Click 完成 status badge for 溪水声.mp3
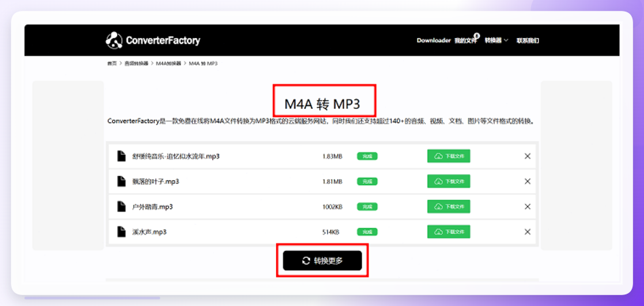This screenshot has height=306, width=644. pos(367,232)
